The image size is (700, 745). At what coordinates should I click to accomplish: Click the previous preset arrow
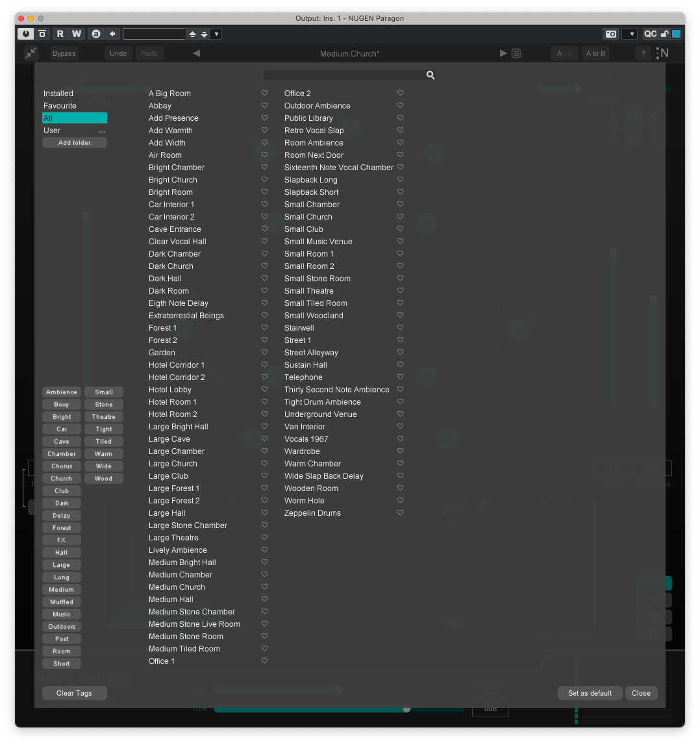click(197, 54)
